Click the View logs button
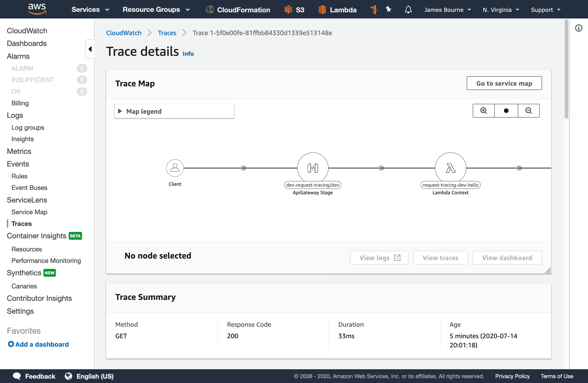Viewport: 588px width, 383px height. 379,258
